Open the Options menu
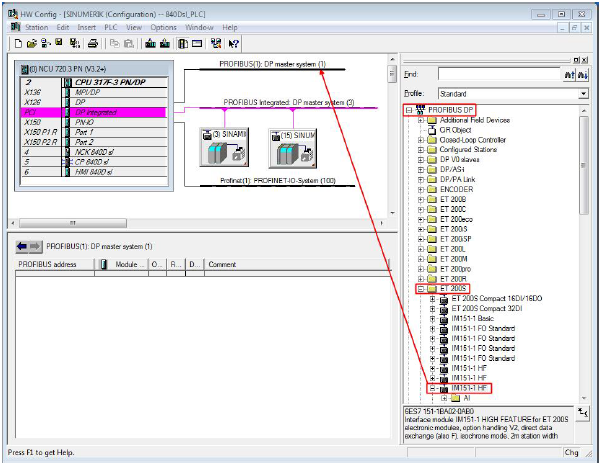 click(x=163, y=27)
